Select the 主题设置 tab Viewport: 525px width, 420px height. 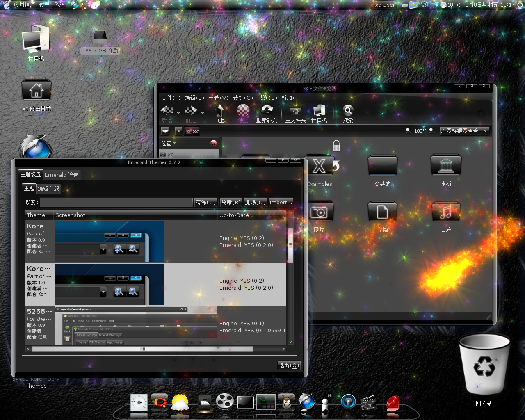(x=31, y=174)
